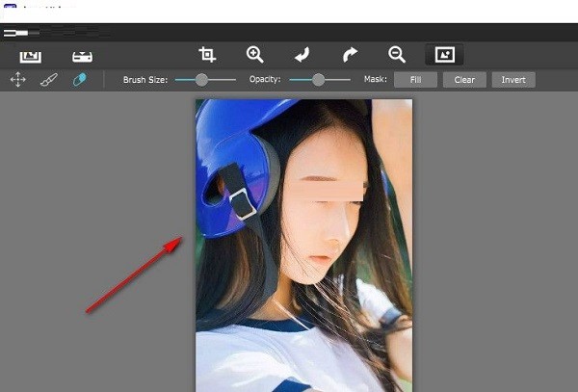Click the Save image icon
The image size is (578, 392).
31,56
